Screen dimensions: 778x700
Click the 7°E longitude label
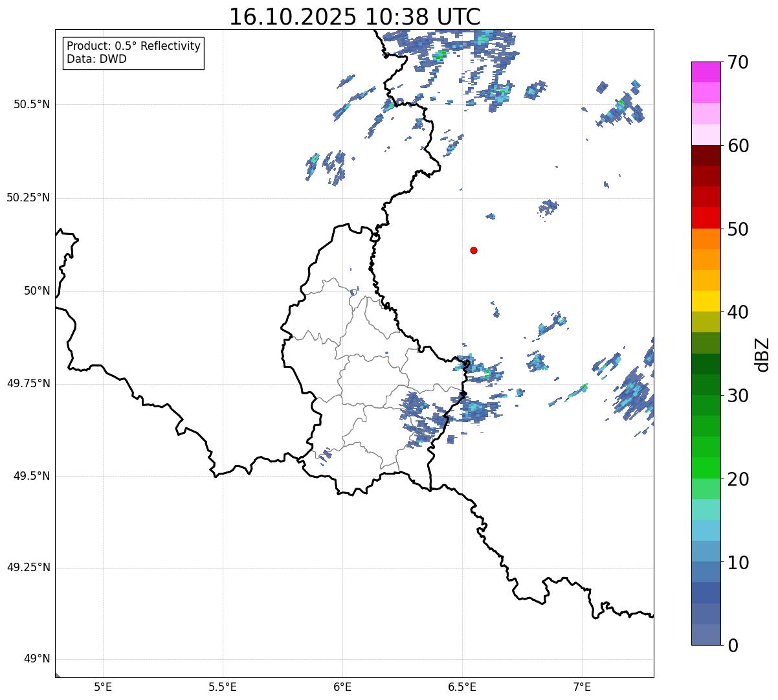[582, 687]
